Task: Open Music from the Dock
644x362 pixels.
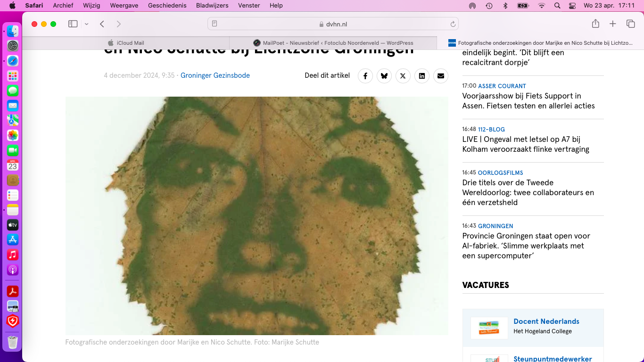Action: (13, 255)
